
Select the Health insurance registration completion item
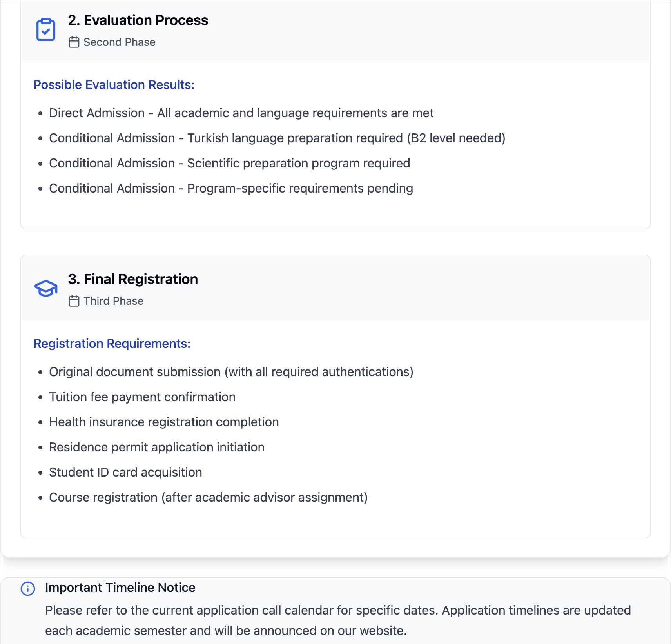164,422
